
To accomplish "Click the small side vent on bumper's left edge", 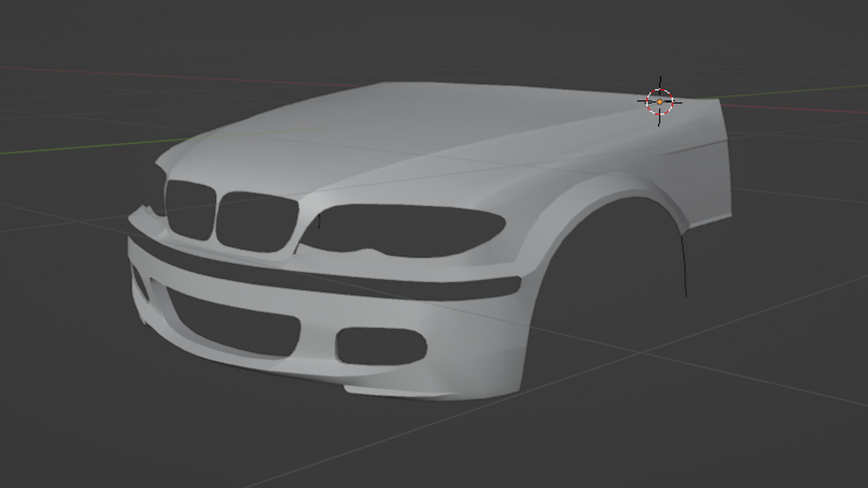I will pyautogui.click(x=140, y=284).
